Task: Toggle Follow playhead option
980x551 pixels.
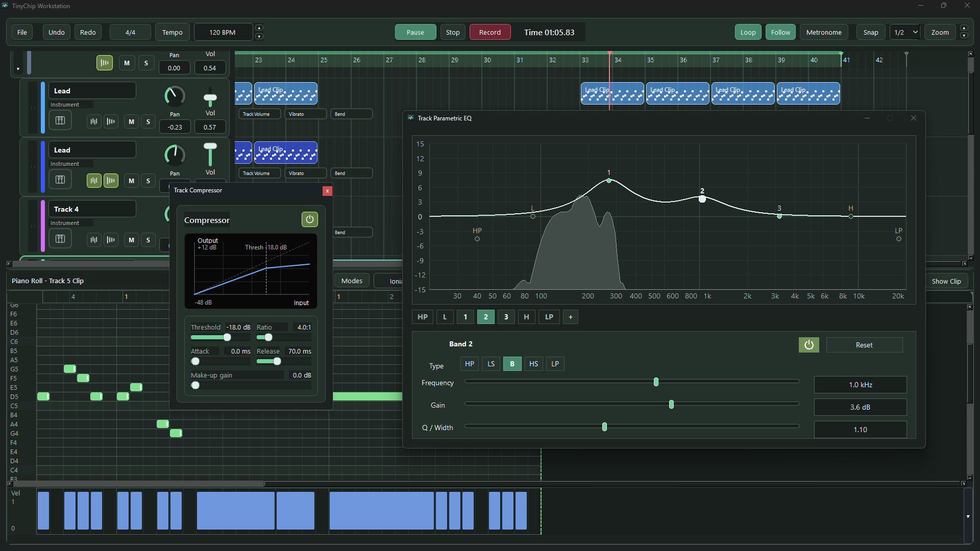Action: [x=780, y=32]
